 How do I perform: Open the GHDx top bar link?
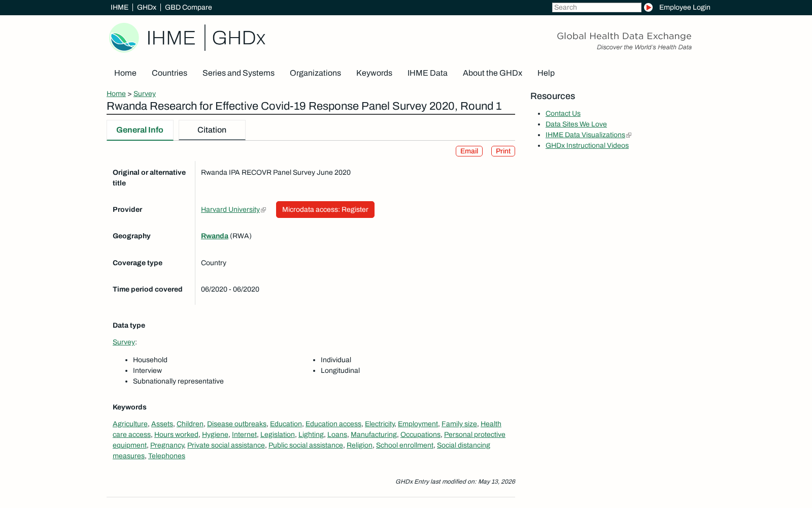pos(147,8)
